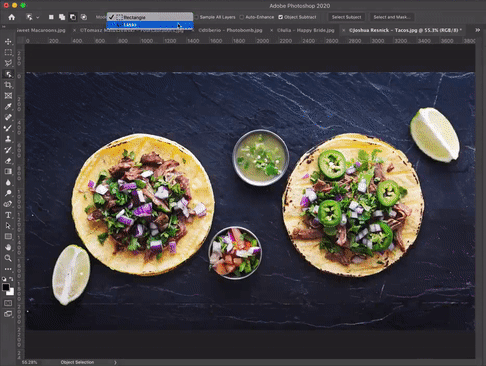
Task: Open the foreground color swatch
Action: click(6, 287)
